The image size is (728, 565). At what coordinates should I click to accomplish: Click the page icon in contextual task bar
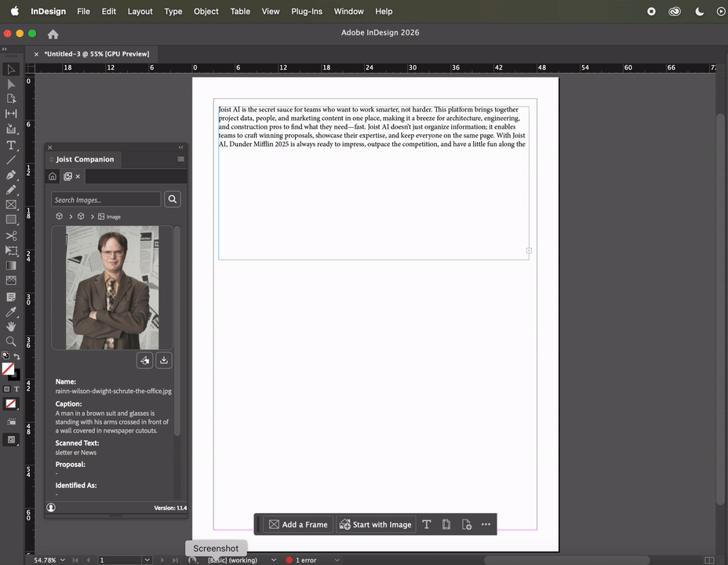coord(446,525)
